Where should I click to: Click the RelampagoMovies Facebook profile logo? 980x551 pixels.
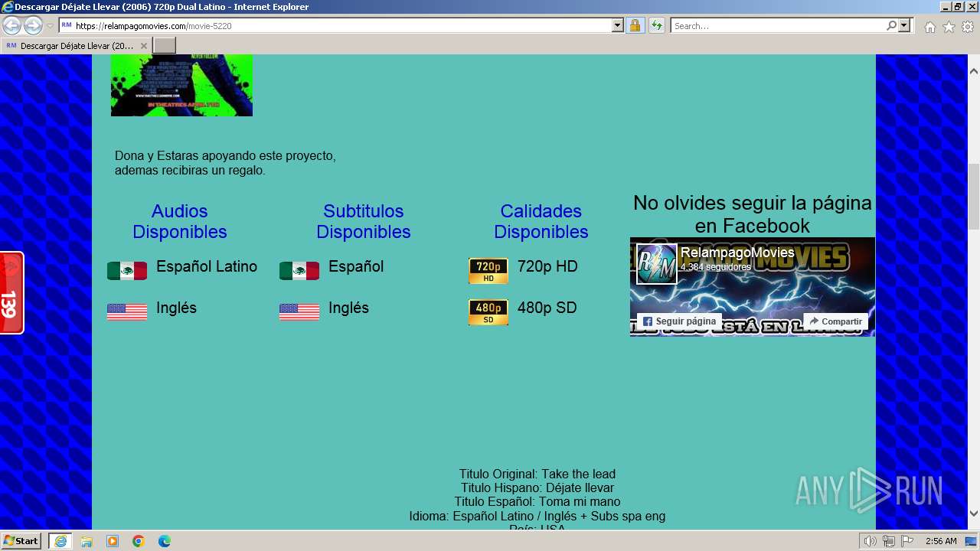click(657, 264)
